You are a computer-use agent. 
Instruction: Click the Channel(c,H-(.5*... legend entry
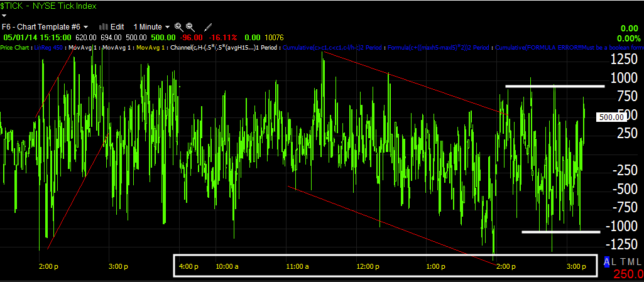click(224, 48)
